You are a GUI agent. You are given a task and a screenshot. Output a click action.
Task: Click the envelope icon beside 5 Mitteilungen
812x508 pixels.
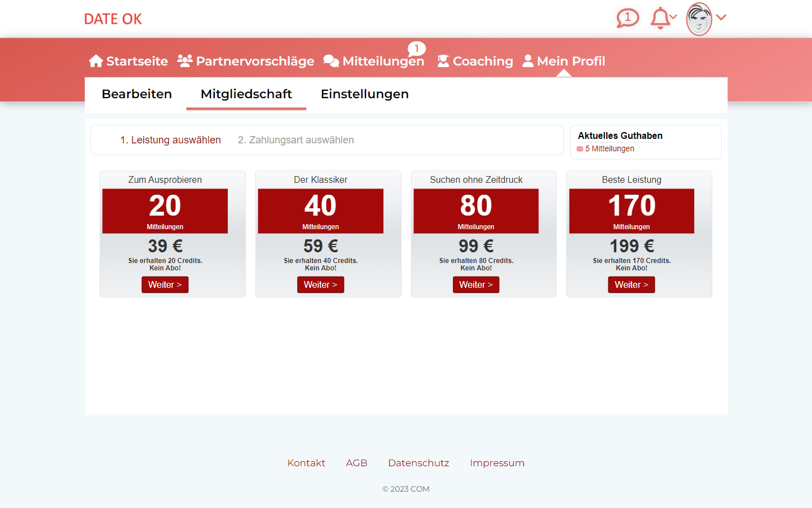(580, 148)
